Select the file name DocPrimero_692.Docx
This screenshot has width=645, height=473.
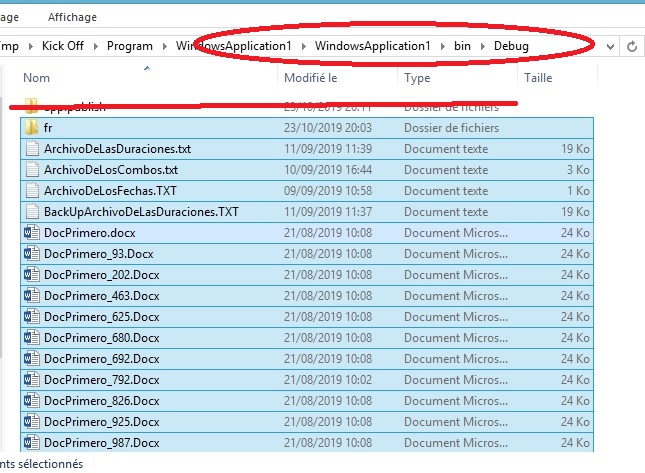tap(102, 359)
